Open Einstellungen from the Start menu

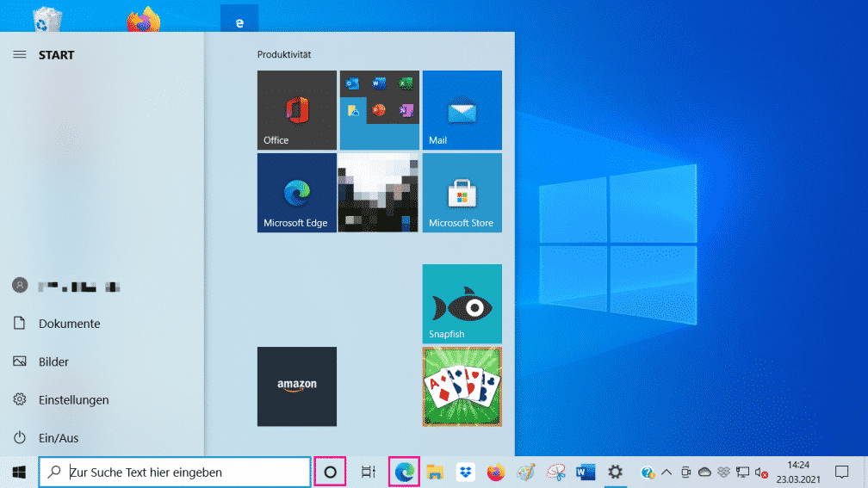coord(73,399)
